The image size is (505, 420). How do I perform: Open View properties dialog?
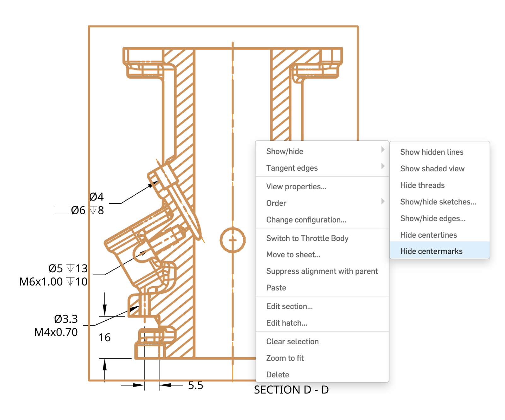click(296, 186)
